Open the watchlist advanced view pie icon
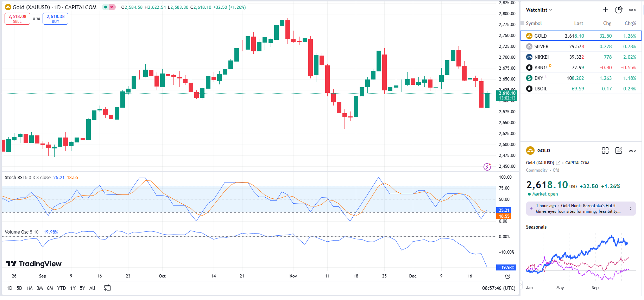Screen dimensions: 644x300 (618, 10)
